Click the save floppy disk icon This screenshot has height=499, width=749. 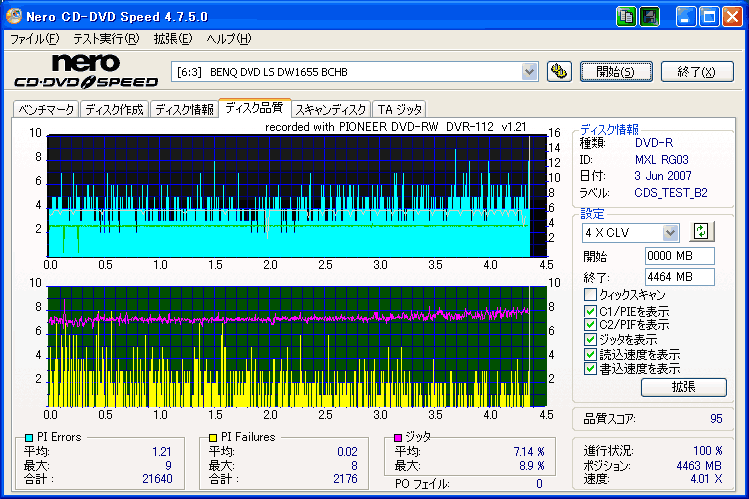pos(650,16)
